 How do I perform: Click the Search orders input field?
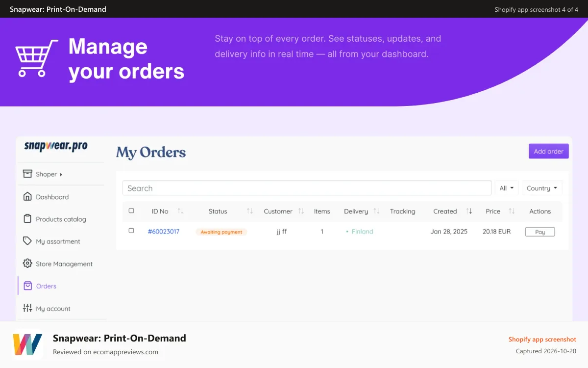pyautogui.click(x=307, y=188)
